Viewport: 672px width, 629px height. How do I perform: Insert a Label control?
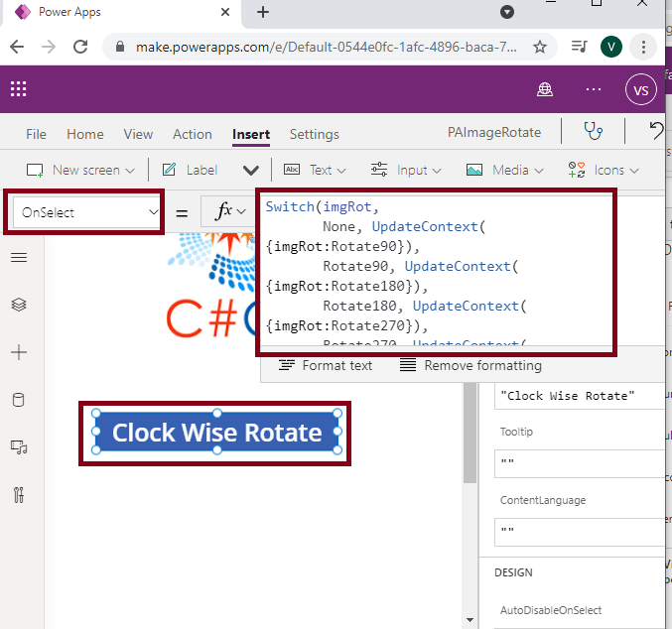pyautogui.click(x=191, y=170)
